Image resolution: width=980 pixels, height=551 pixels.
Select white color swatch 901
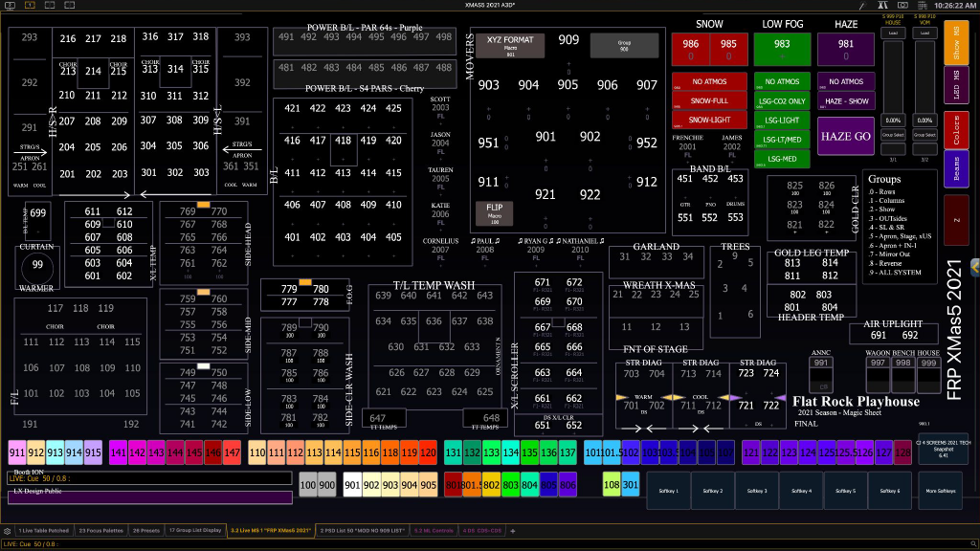[x=352, y=485]
